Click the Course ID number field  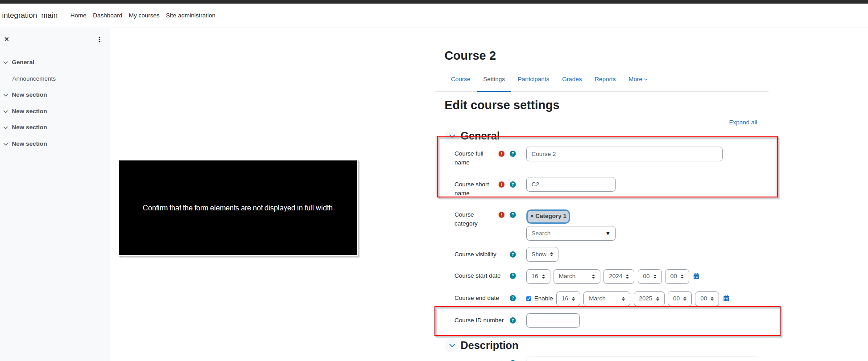click(553, 320)
